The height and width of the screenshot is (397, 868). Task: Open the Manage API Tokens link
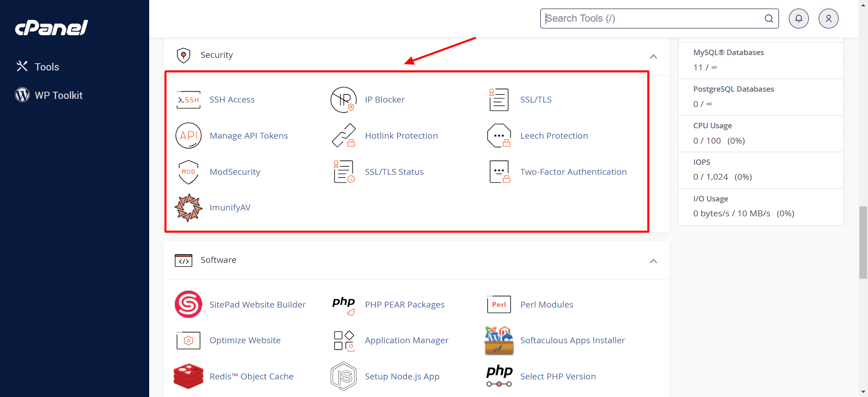click(248, 136)
